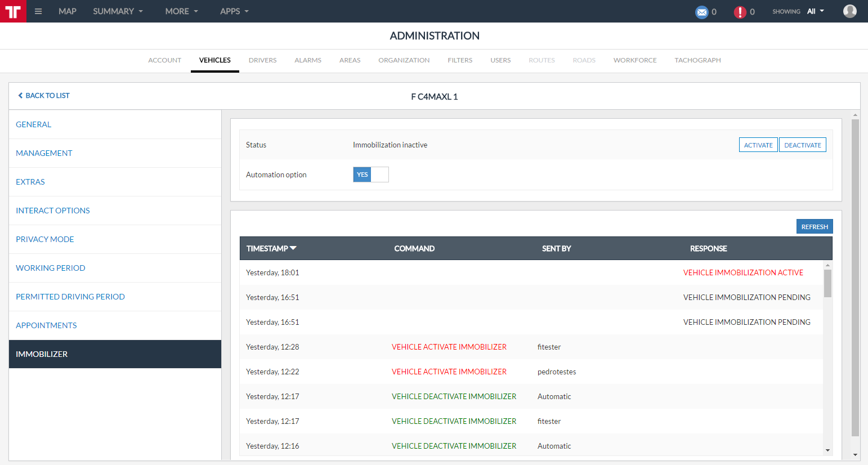
Task: Click the Deactivate immobilizer button
Action: coord(802,145)
